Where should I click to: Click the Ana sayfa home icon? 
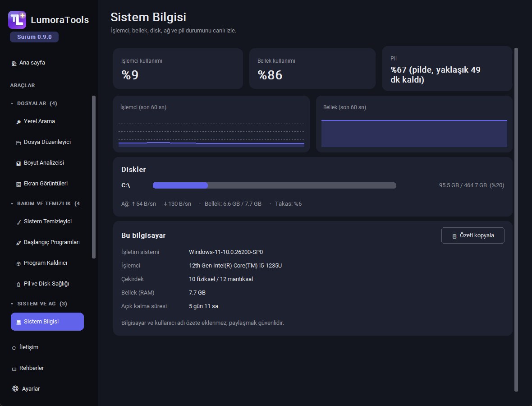point(14,63)
